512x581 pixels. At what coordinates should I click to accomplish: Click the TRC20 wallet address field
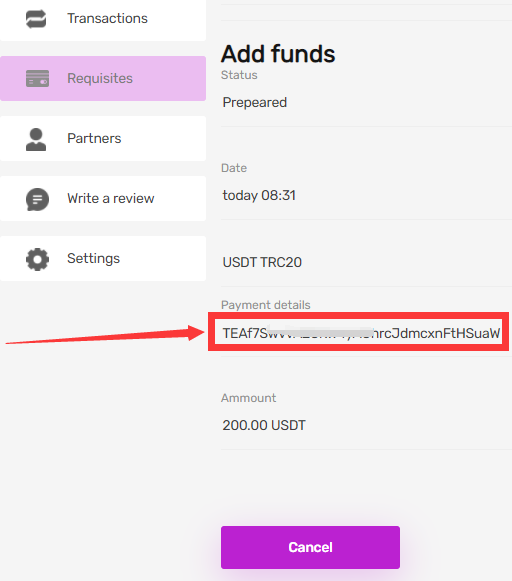[358, 333]
